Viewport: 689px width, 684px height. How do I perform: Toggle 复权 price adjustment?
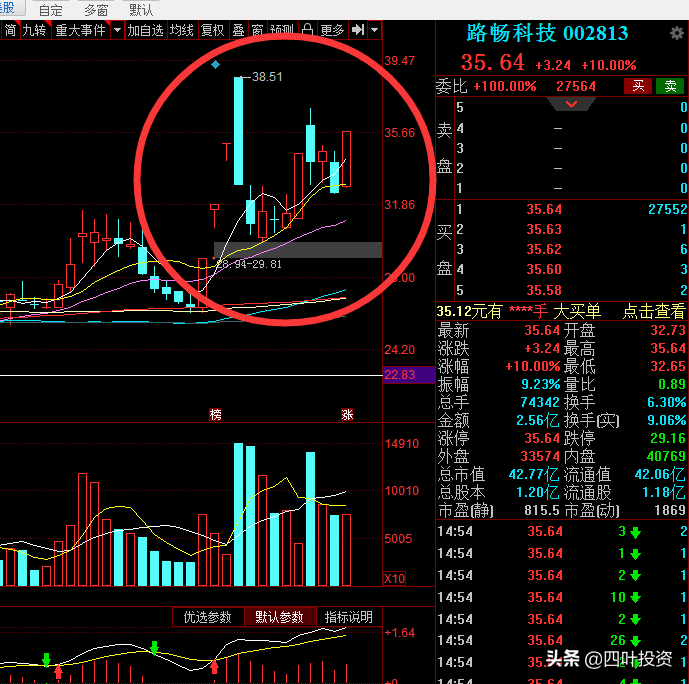213,30
